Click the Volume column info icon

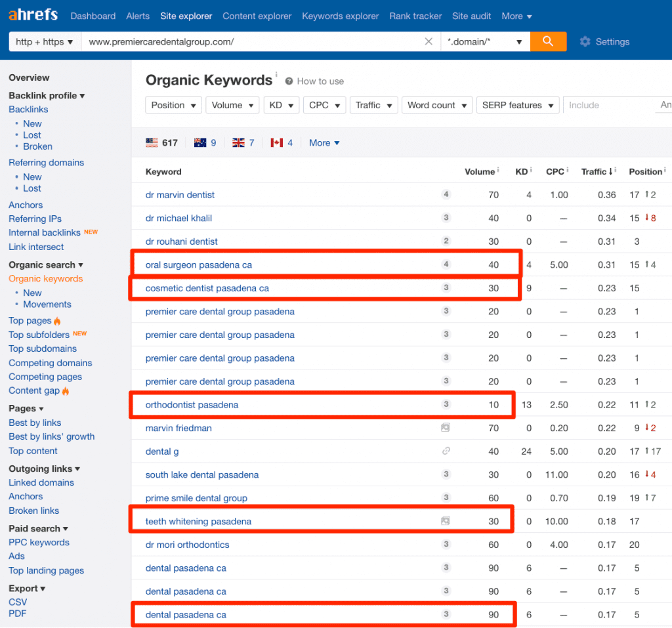(x=498, y=170)
